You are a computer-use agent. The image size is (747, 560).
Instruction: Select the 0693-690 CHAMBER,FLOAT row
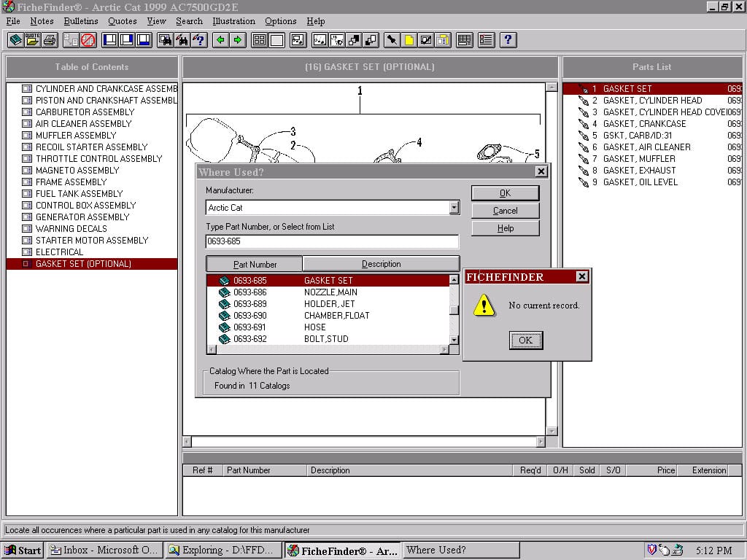(x=328, y=316)
